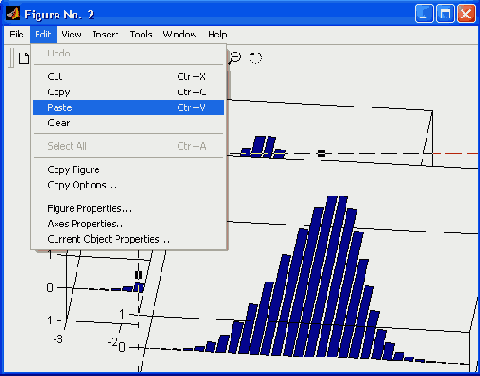Select the Rotate 3D toolbar icon
Image resolution: width=480 pixels, height=376 pixels.
256,58
